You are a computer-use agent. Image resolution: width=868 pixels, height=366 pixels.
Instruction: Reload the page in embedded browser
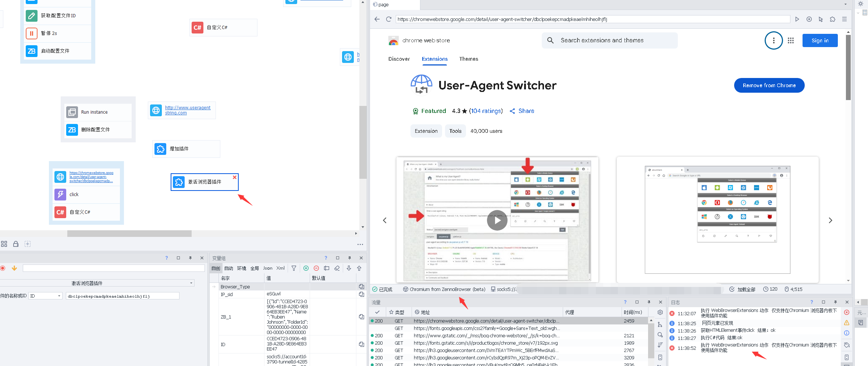click(388, 19)
